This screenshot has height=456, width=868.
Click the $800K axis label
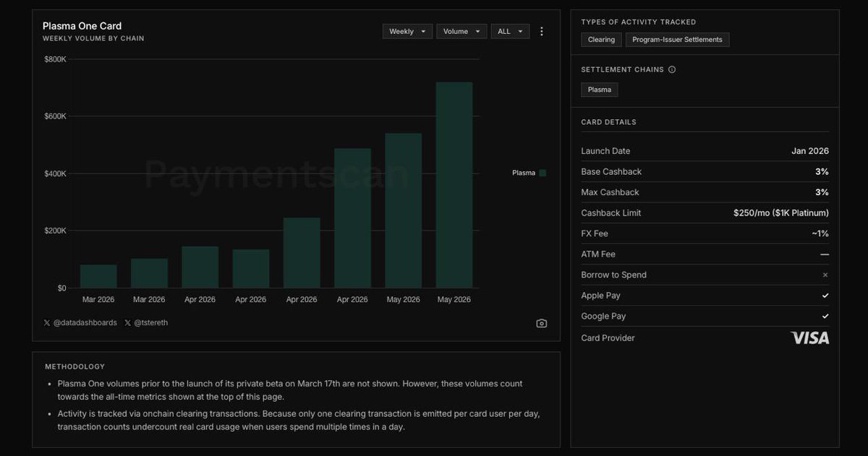pyautogui.click(x=55, y=59)
